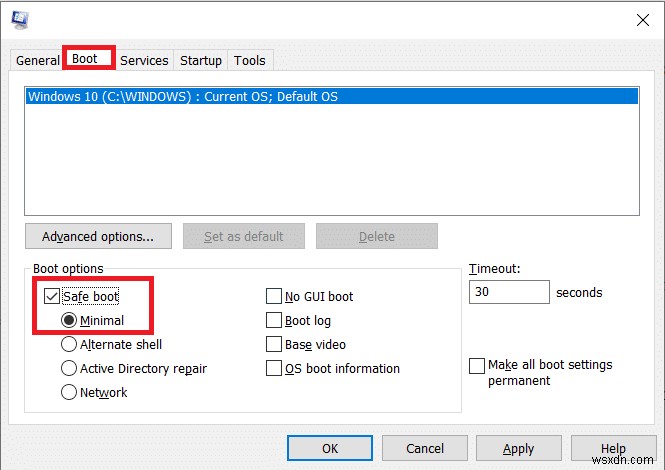The height and width of the screenshot is (470, 665).
Task: Switch to the General tab
Action: pyautogui.click(x=38, y=60)
